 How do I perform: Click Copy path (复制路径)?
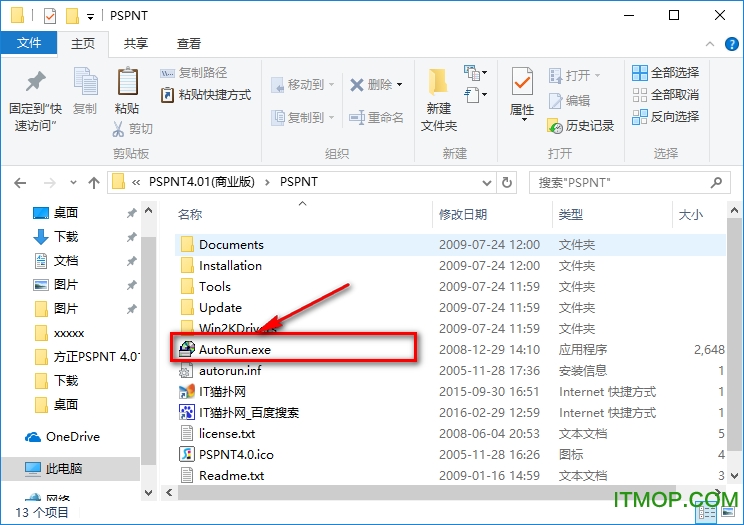tap(194, 73)
